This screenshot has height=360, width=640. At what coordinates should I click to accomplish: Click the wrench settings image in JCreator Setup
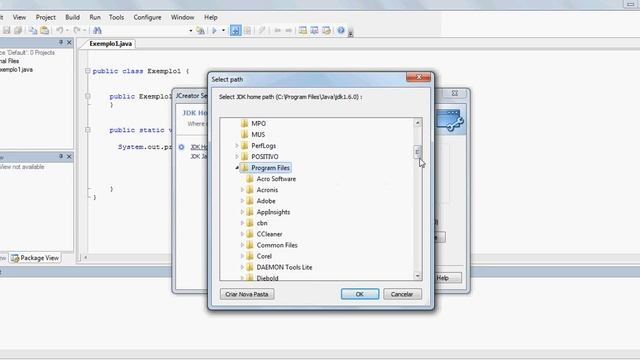[450, 120]
